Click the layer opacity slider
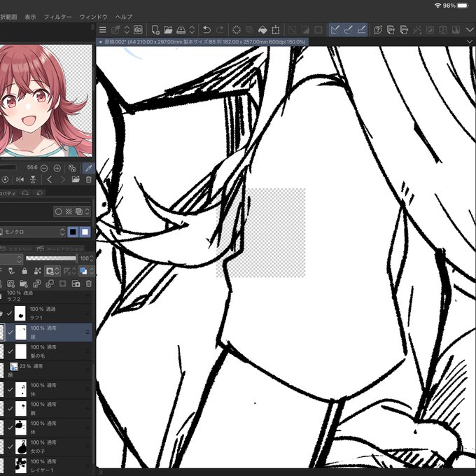The width and height of the screenshot is (476, 476). [50, 258]
